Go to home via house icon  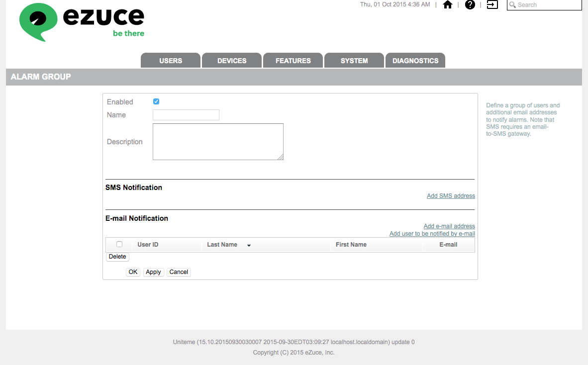pyautogui.click(x=447, y=4)
